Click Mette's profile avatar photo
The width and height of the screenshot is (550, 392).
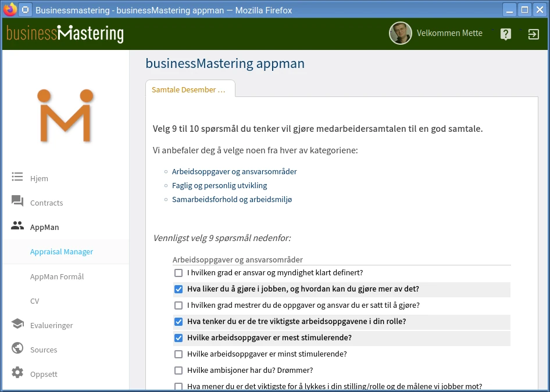click(400, 33)
